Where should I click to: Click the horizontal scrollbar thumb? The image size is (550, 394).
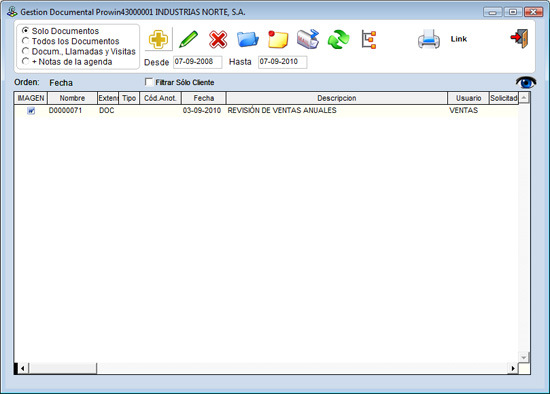63,368
